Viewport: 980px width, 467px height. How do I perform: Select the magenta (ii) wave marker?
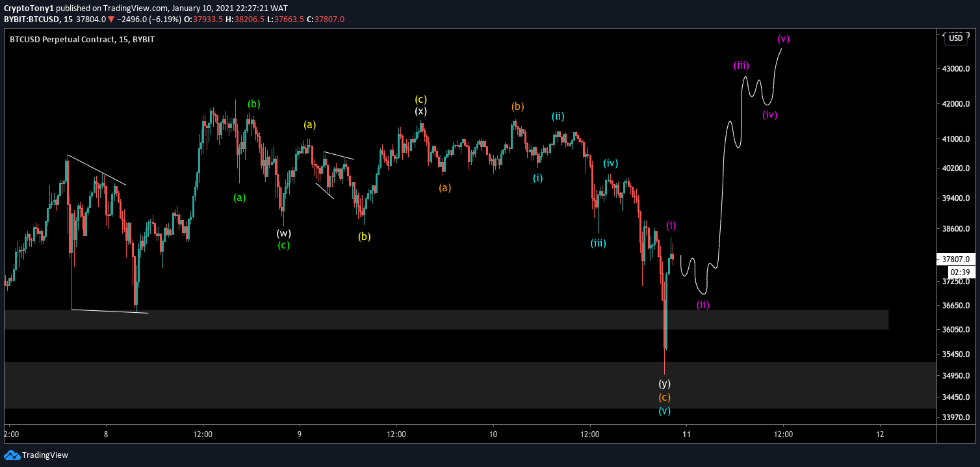point(702,304)
